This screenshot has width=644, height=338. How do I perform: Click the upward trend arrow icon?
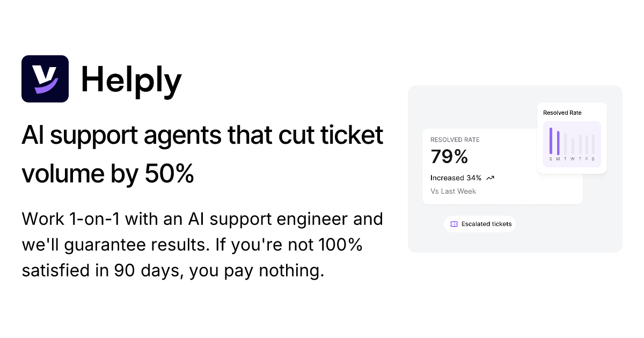coord(490,178)
